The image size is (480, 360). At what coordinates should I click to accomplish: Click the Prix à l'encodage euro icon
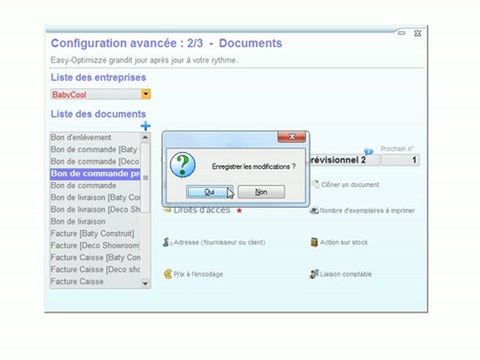pos(168,274)
